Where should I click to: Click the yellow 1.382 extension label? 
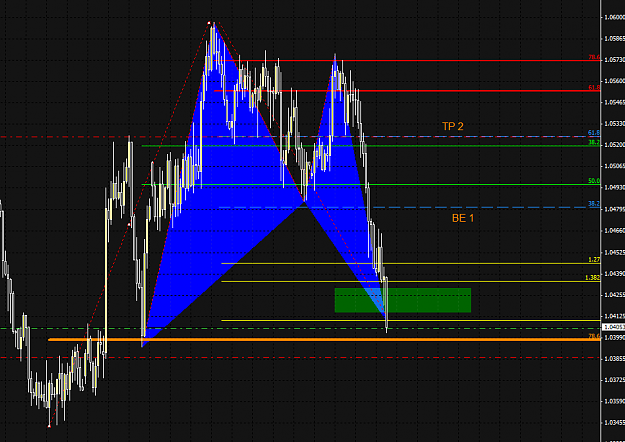coord(592,278)
